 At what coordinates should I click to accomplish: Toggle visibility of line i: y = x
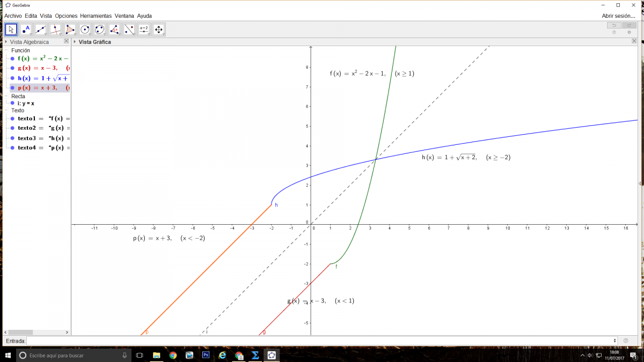(x=12, y=103)
